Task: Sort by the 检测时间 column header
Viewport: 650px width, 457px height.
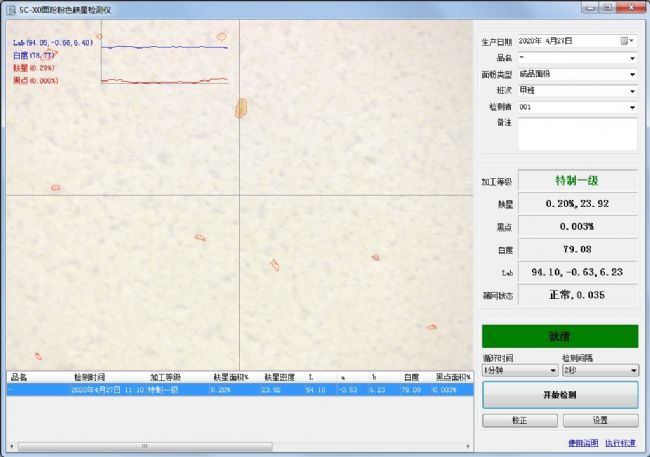Action: coord(90,377)
